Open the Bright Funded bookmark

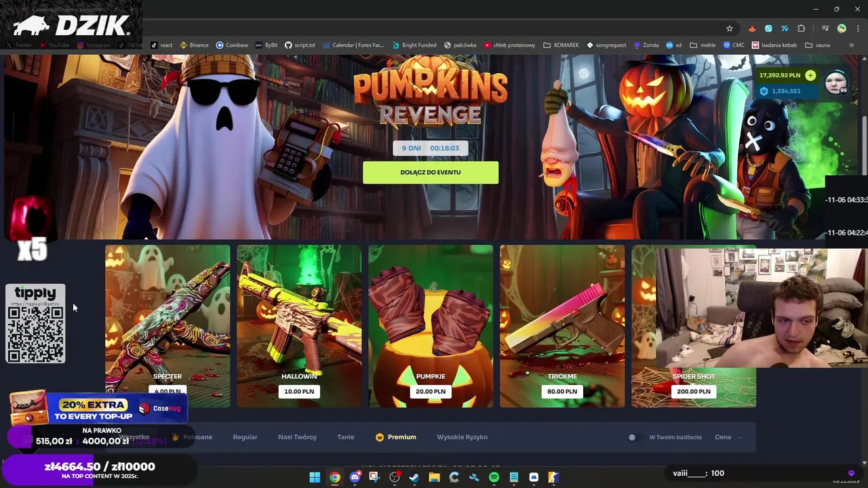click(x=414, y=45)
